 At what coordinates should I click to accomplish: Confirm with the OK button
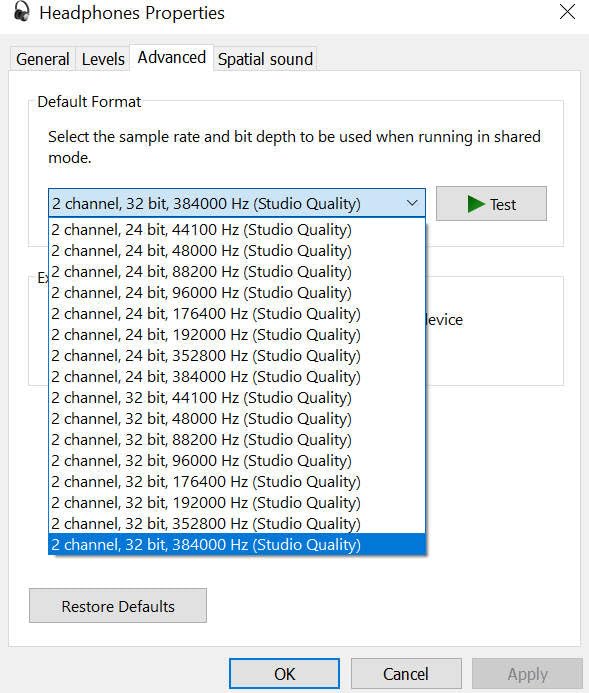coord(285,674)
